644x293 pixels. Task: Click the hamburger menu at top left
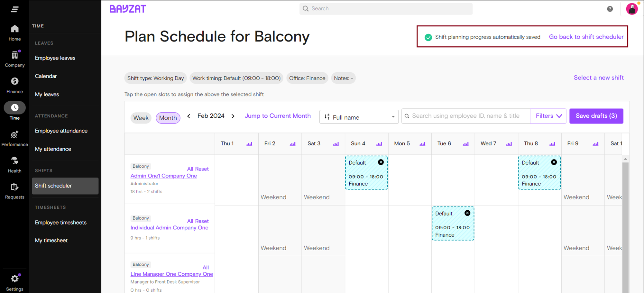14,9
